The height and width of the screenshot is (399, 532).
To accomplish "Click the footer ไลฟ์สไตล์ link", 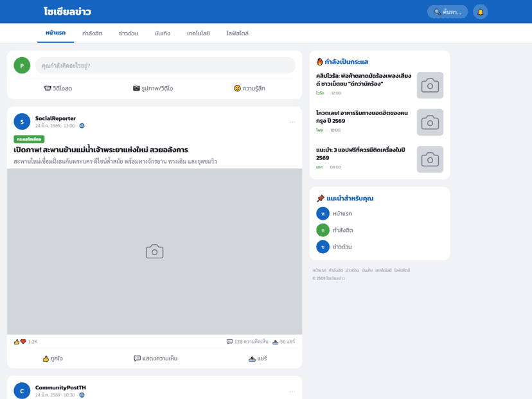I will point(402,270).
